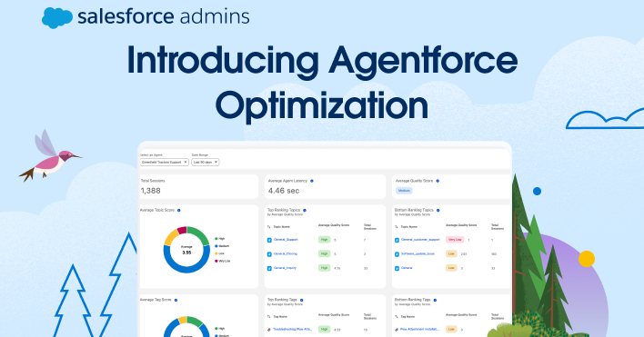Click the 4.46 sec latency value
The image size is (644, 337).
pyautogui.click(x=284, y=191)
